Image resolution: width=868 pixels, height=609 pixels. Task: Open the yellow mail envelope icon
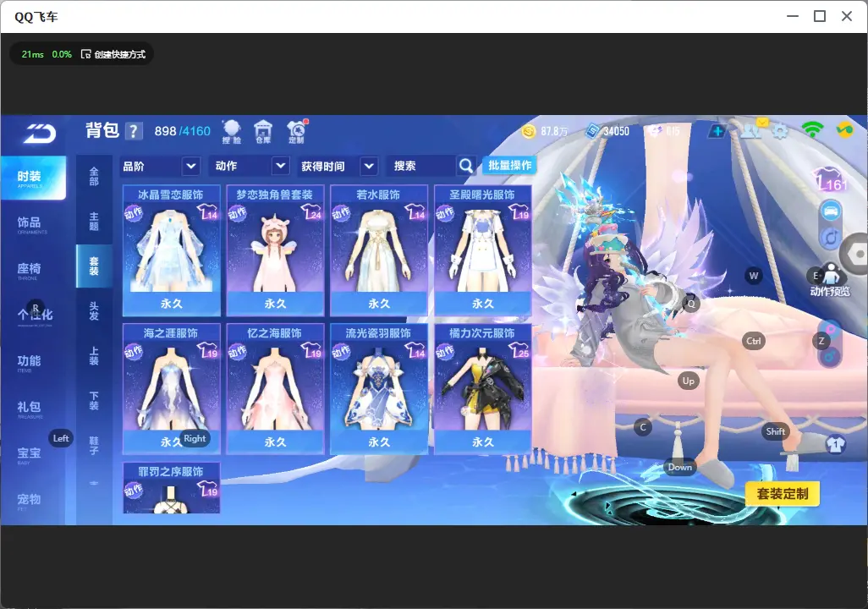(763, 122)
